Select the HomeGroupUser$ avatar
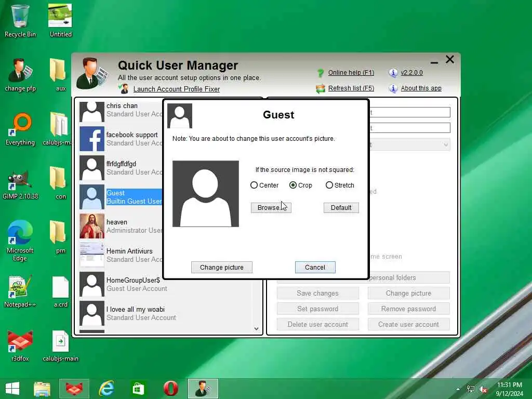The height and width of the screenshot is (399, 532). [x=91, y=284]
